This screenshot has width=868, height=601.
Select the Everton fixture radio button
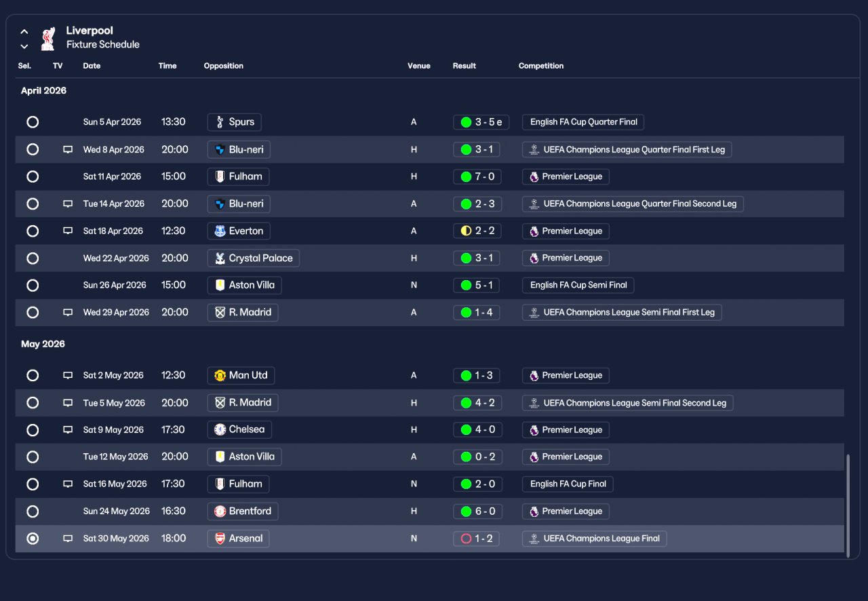(x=33, y=231)
